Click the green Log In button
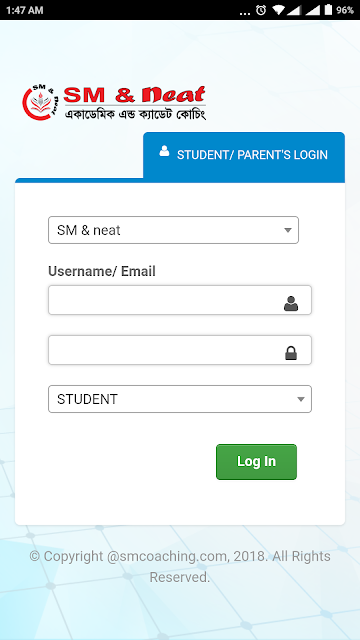This screenshot has width=360, height=640. coord(256,462)
